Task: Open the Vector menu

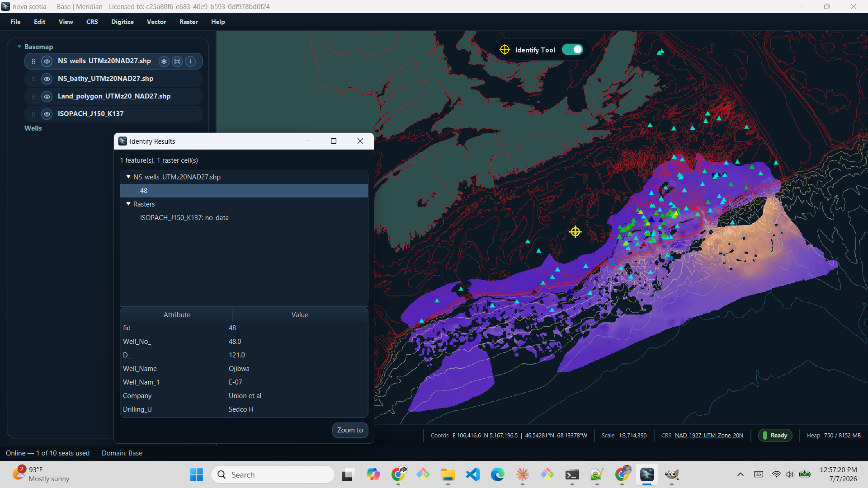Action: click(x=156, y=22)
